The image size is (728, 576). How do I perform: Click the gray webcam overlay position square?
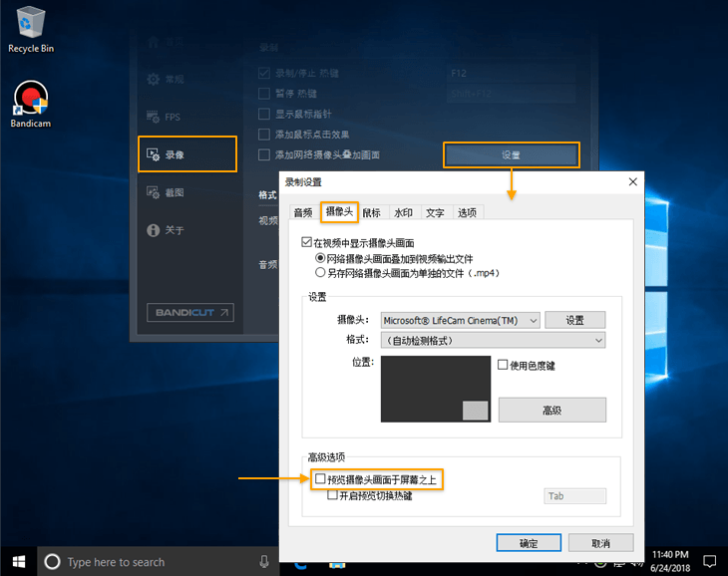pos(475,411)
